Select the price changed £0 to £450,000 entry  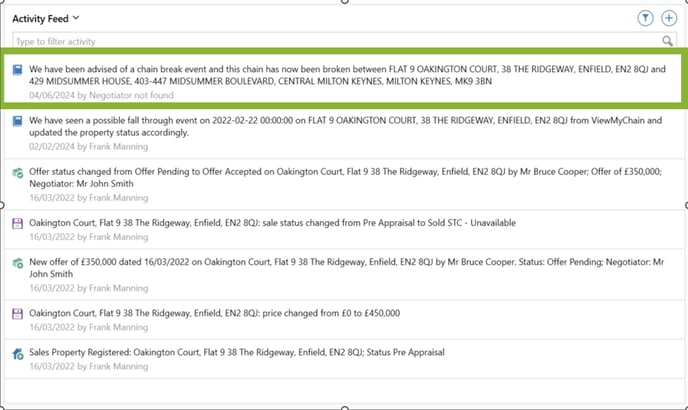(x=215, y=313)
